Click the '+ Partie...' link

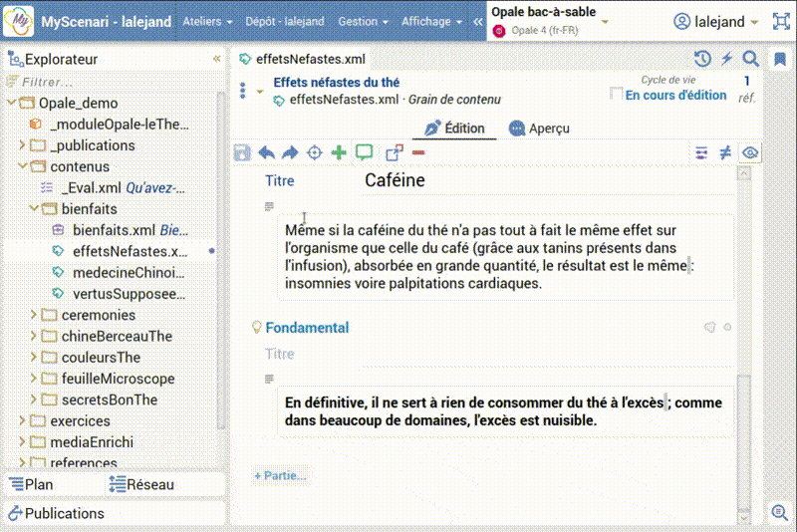click(280, 475)
